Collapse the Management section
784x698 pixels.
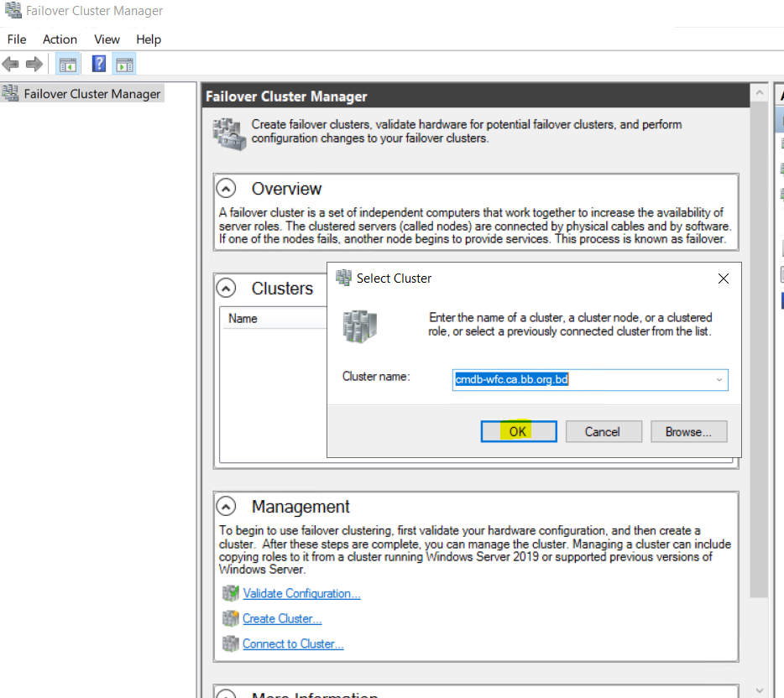click(226, 507)
